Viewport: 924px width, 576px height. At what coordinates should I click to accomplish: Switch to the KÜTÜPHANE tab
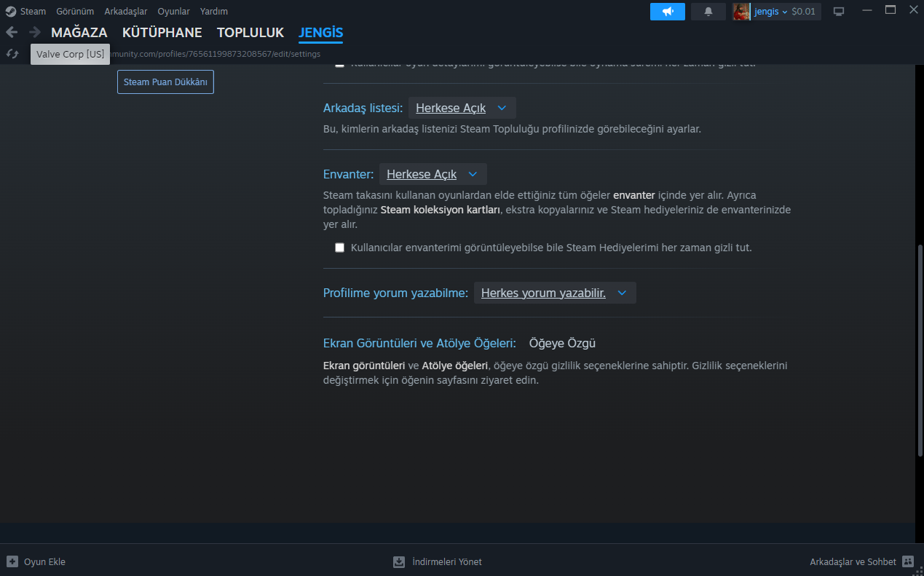pyautogui.click(x=162, y=33)
